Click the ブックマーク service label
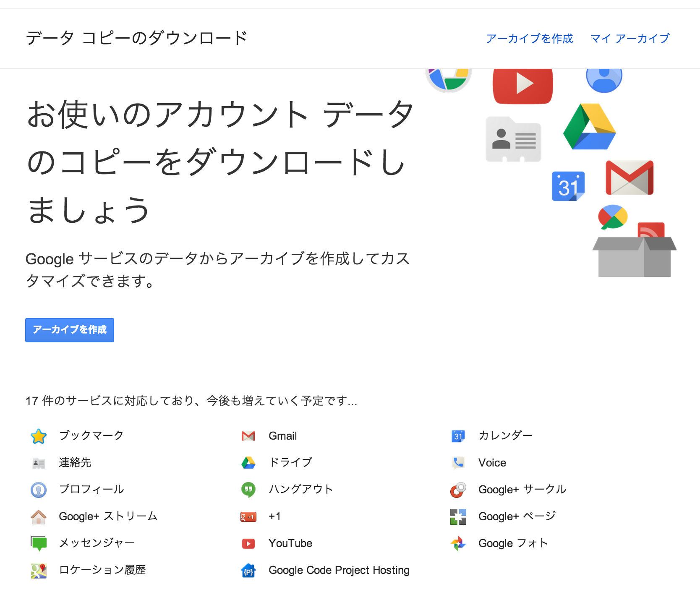700x615 pixels. tap(91, 435)
